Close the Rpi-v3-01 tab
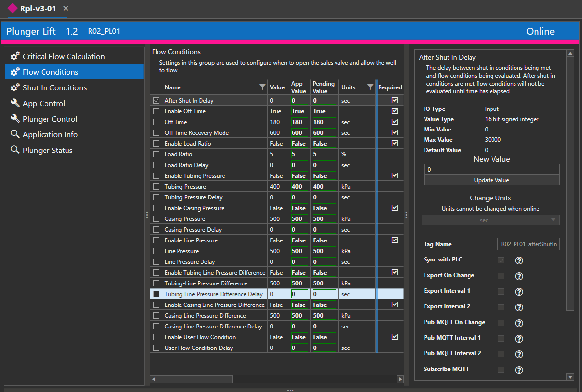Image resolution: width=582 pixels, height=392 pixels. click(66, 9)
